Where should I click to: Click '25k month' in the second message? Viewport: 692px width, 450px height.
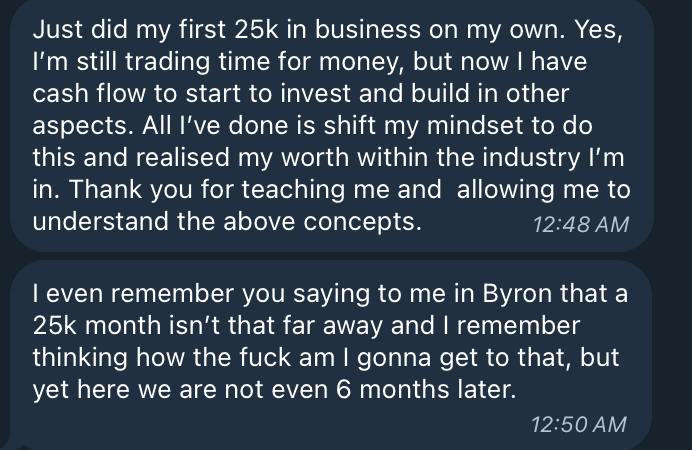click(97, 326)
